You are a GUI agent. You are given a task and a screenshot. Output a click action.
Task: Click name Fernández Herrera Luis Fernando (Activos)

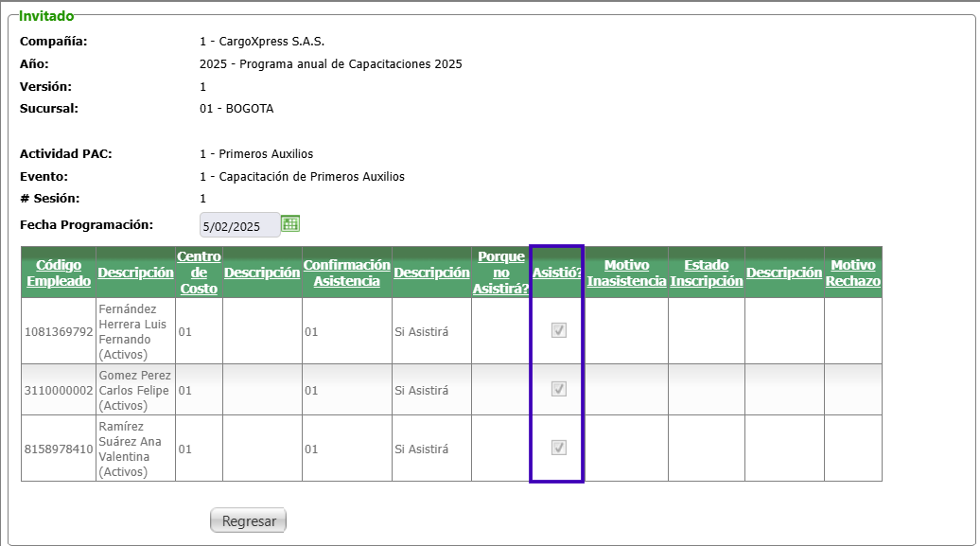[x=132, y=331]
